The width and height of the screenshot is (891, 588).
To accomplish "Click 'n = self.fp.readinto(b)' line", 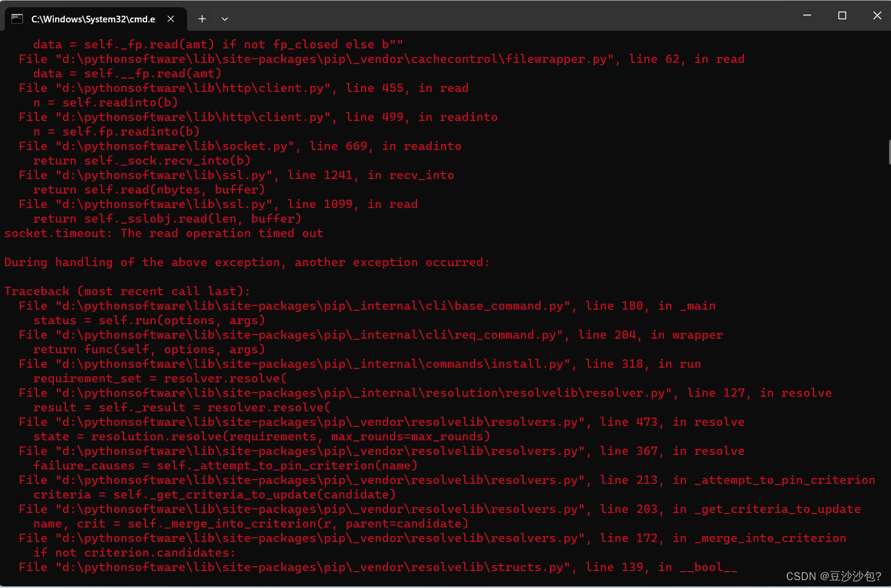I will pos(116,131).
